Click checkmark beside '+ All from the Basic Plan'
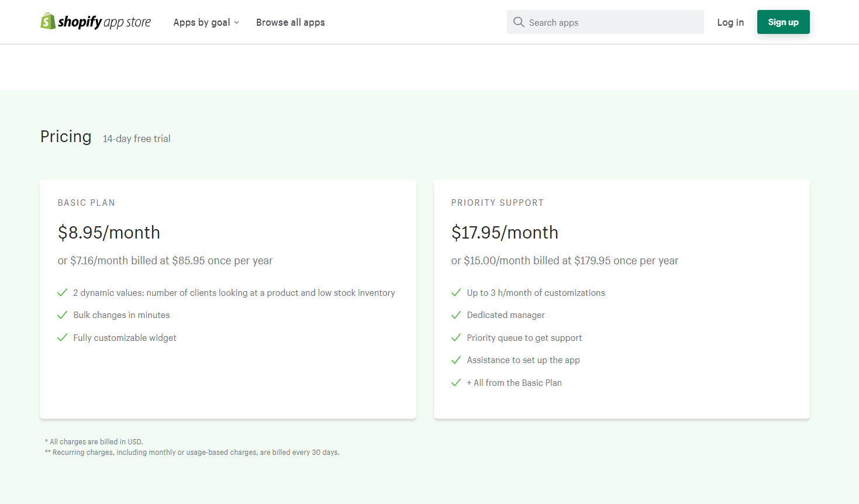Image resolution: width=859 pixels, height=504 pixels. point(456,382)
